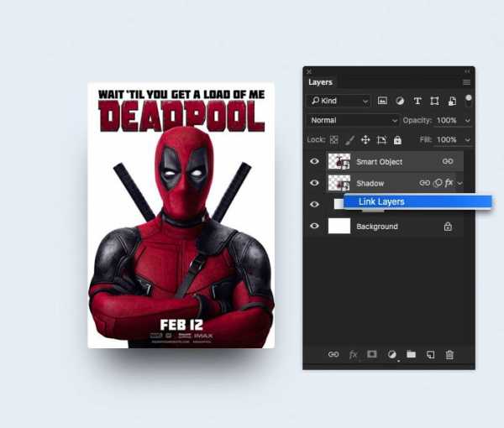Image resolution: width=504 pixels, height=428 pixels.
Task: Add a layer style with fx button
Action: click(x=353, y=355)
